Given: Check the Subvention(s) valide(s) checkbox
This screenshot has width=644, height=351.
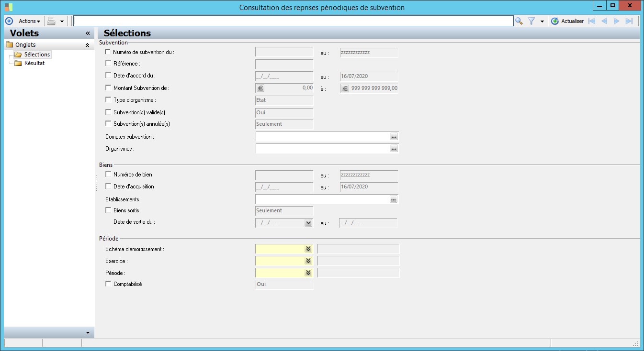Looking at the screenshot, I should pos(108,112).
